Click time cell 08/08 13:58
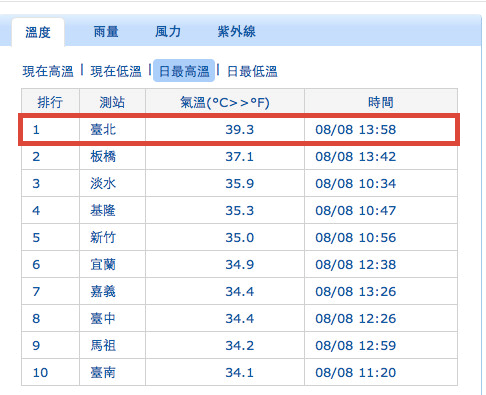 point(356,129)
